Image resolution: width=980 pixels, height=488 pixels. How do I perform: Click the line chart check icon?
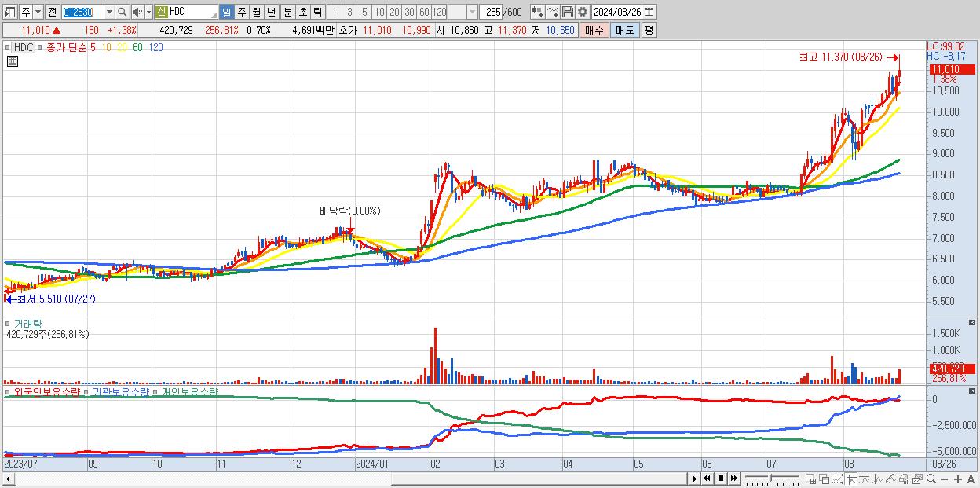(552, 12)
